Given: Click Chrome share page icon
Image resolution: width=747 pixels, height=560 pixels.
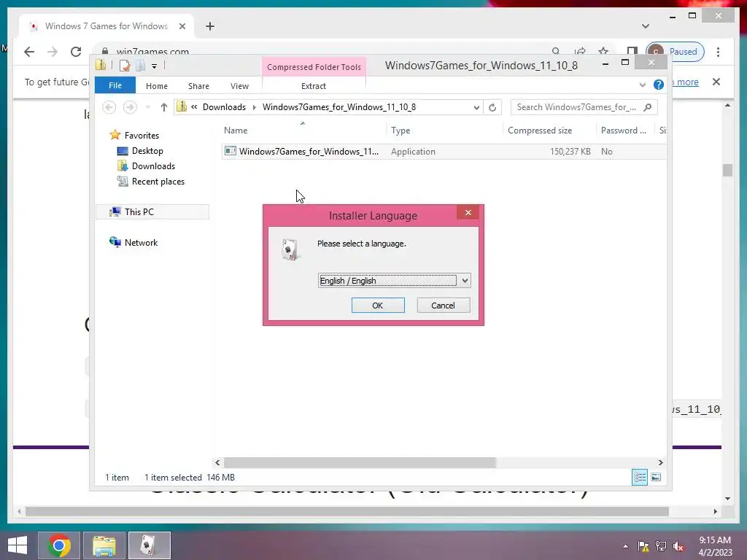Looking at the screenshot, I should tap(580, 51).
